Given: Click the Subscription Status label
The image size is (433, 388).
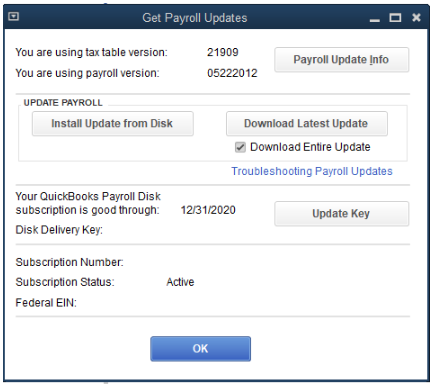Looking at the screenshot, I should pos(65,282).
